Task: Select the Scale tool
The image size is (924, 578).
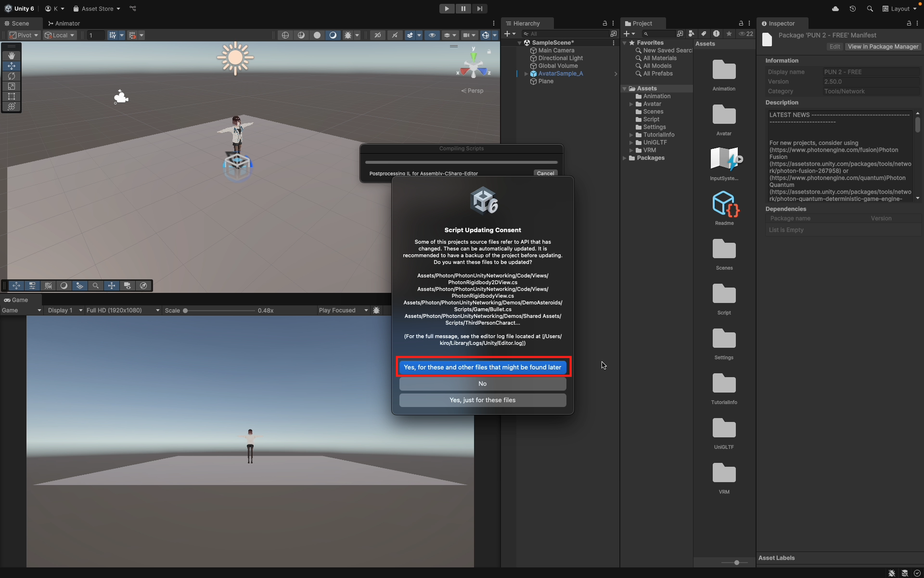Action: 12,86
